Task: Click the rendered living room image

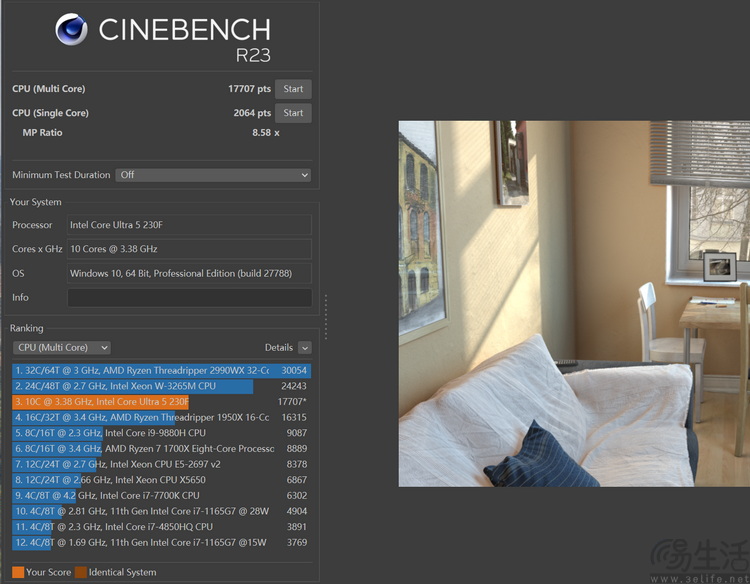Action: (574, 304)
